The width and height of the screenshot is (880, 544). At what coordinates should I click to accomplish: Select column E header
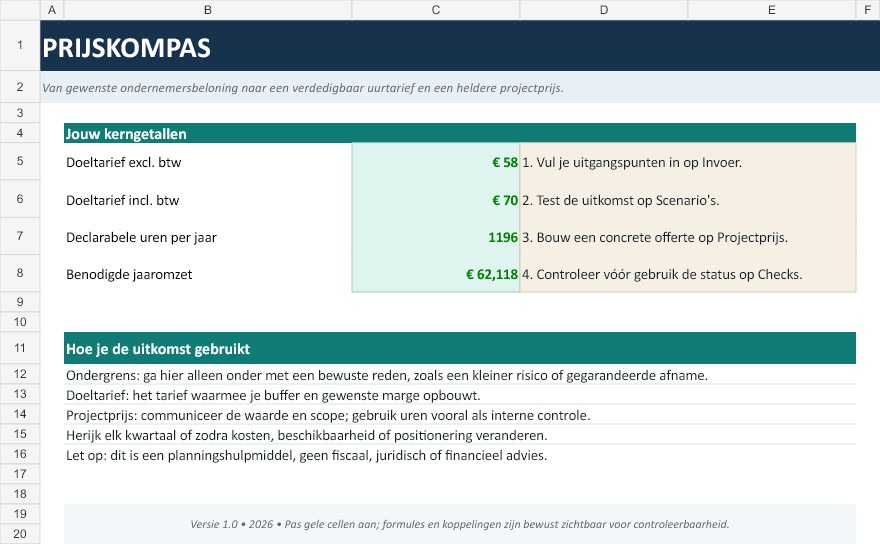(772, 10)
